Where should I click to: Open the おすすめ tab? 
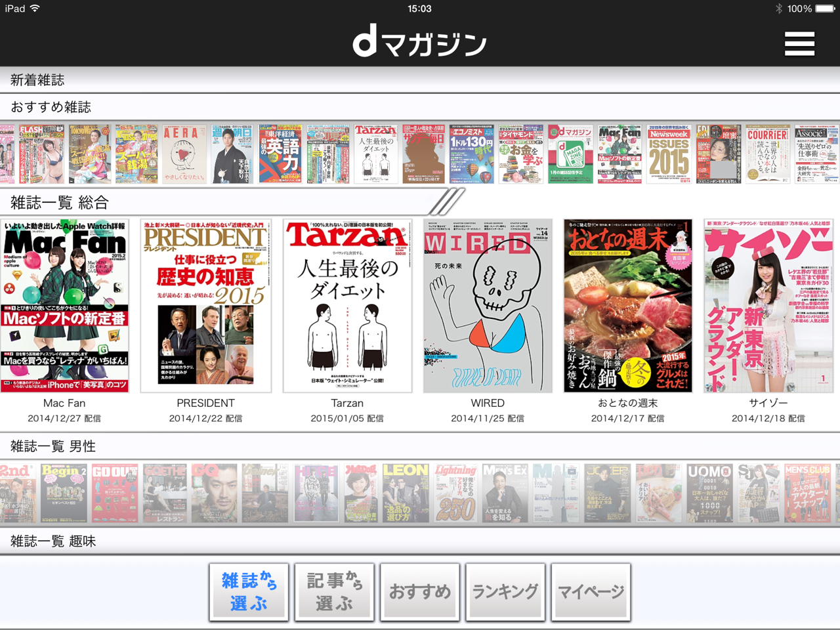tap(420, 592)
